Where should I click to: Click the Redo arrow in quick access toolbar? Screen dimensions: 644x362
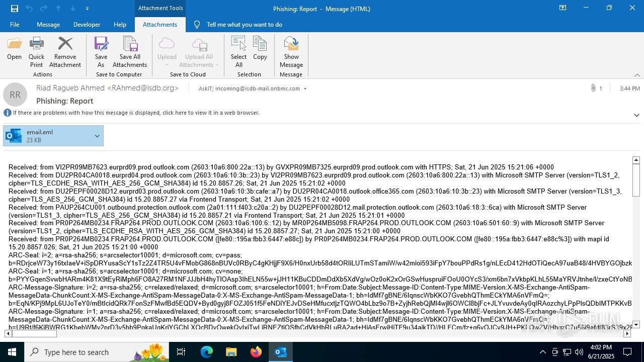pyautogui.click(x=44, y=9)
